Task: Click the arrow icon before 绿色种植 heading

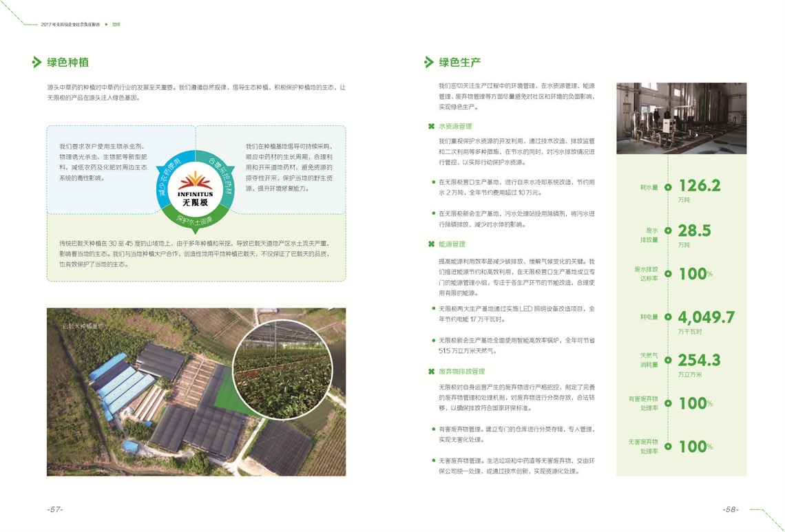Action: pyautogui.click(x=36, y=62)
